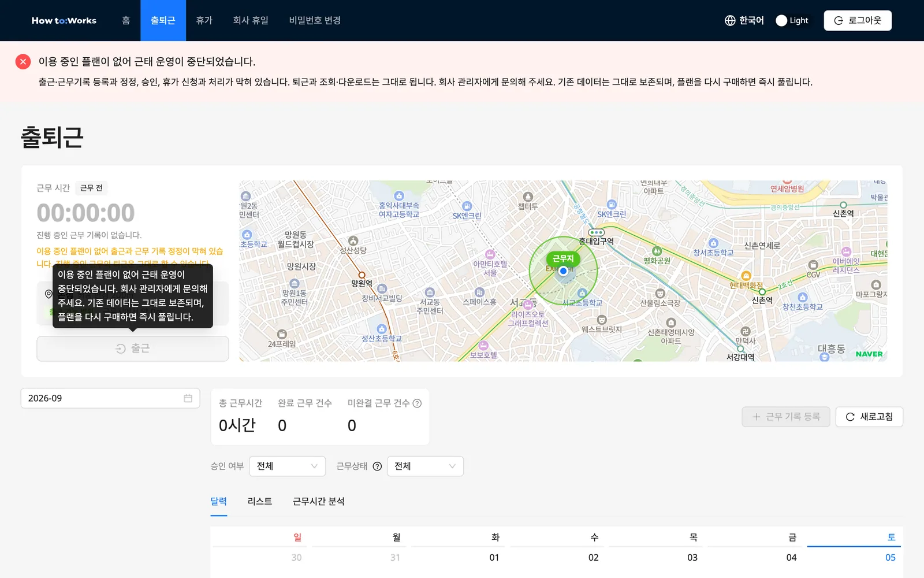
Task: Open the calendar icon in date field
Action: 188,398
